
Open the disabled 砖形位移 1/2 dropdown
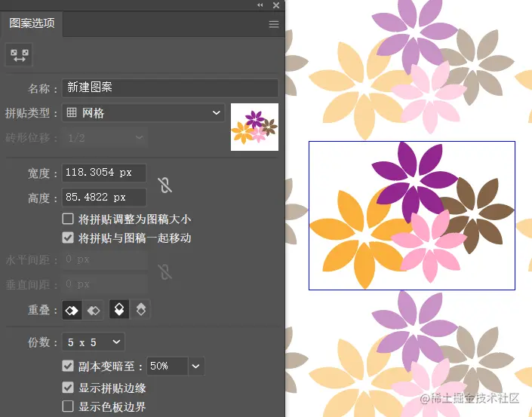pyautogui.click(x=105, y=138)
